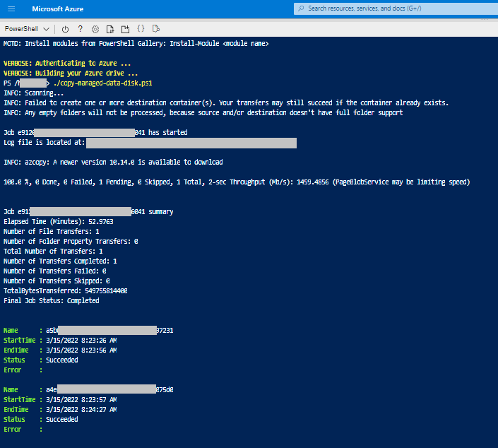
Task: Click the "TotalBytesTransferred: 549755814400" line
Action: coord(66,290)
